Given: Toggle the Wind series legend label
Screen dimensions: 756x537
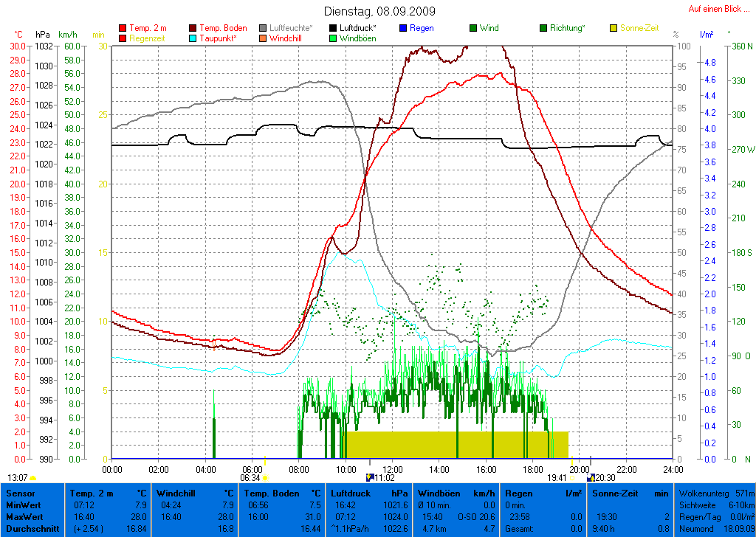Looking at the screenshot, I should coord(489,28).
